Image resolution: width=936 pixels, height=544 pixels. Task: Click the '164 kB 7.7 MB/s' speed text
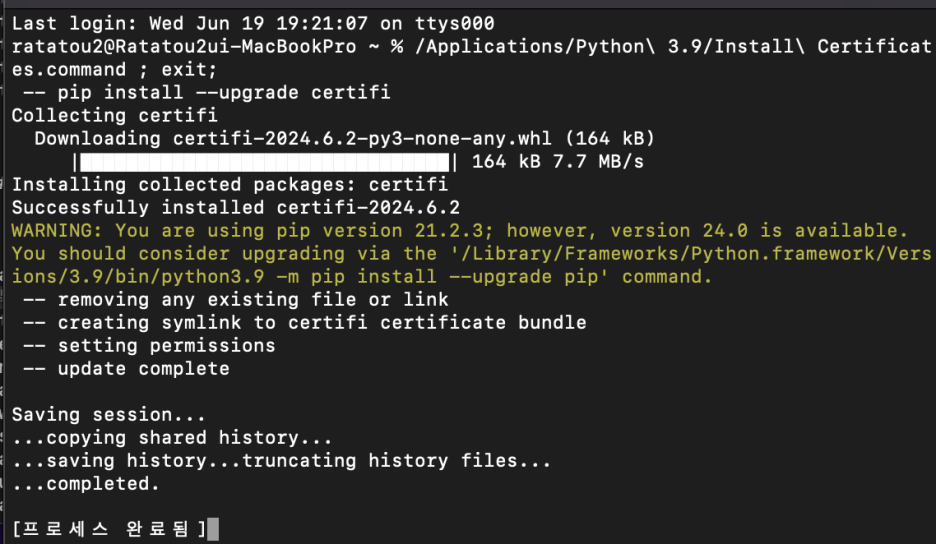558,162
